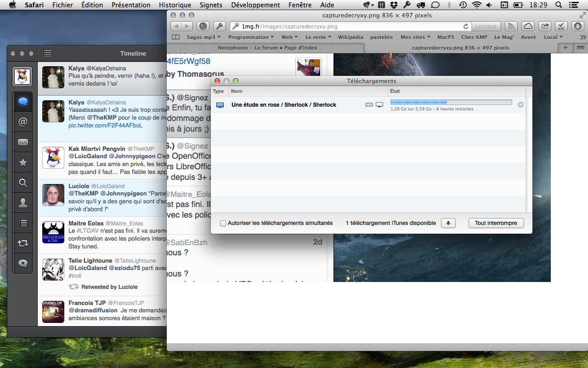Open Spotlight search in menu bar

point(559,5)
